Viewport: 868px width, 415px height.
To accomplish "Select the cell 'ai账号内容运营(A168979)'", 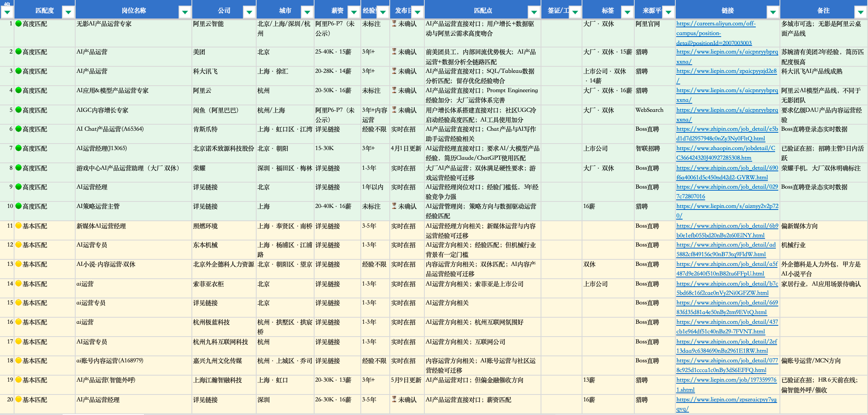I will coord(133,366).
